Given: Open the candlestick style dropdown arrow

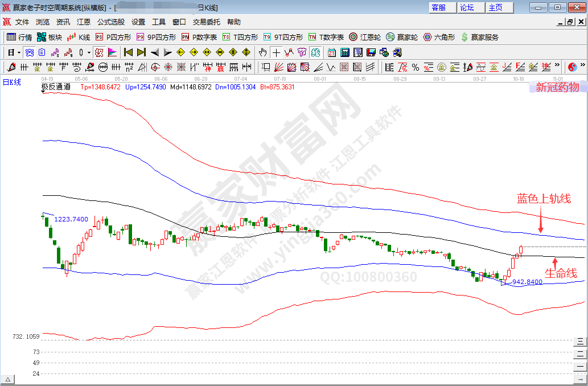Looking at the screenshot, I should pos(89,52).
